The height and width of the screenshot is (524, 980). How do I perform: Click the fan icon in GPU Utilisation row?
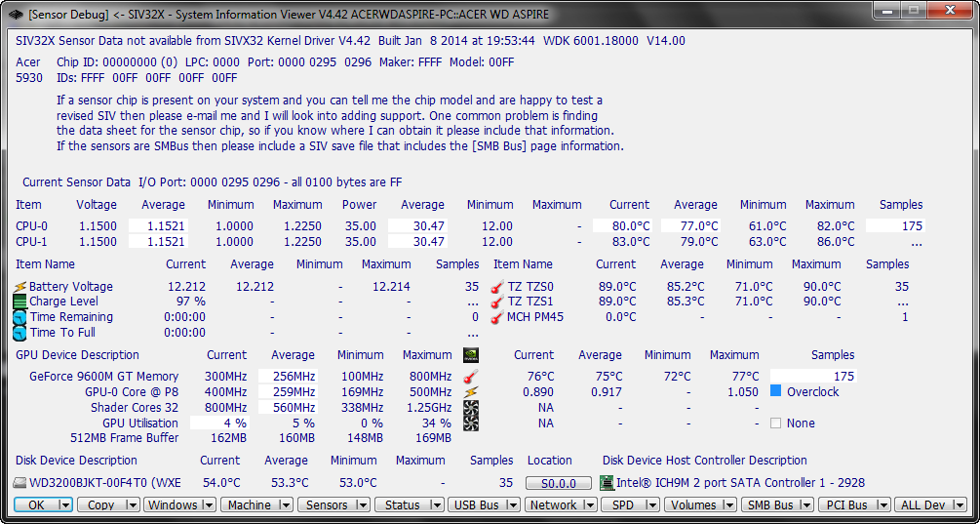[x=471, y=423]
